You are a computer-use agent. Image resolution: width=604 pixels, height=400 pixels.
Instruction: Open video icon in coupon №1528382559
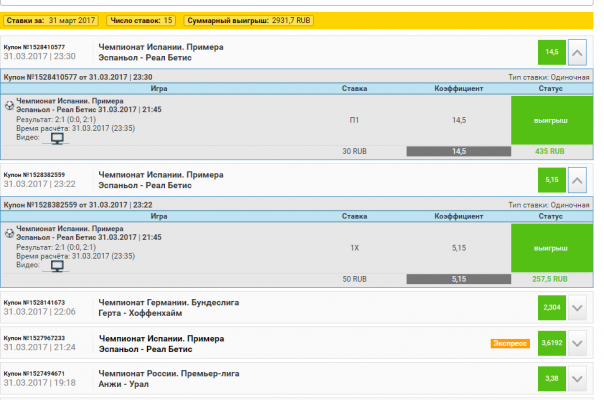coord(57,266)
